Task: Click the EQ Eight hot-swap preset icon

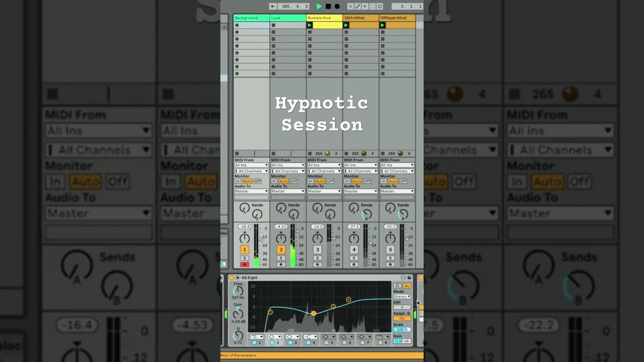Action: click(x=403, y=278)
